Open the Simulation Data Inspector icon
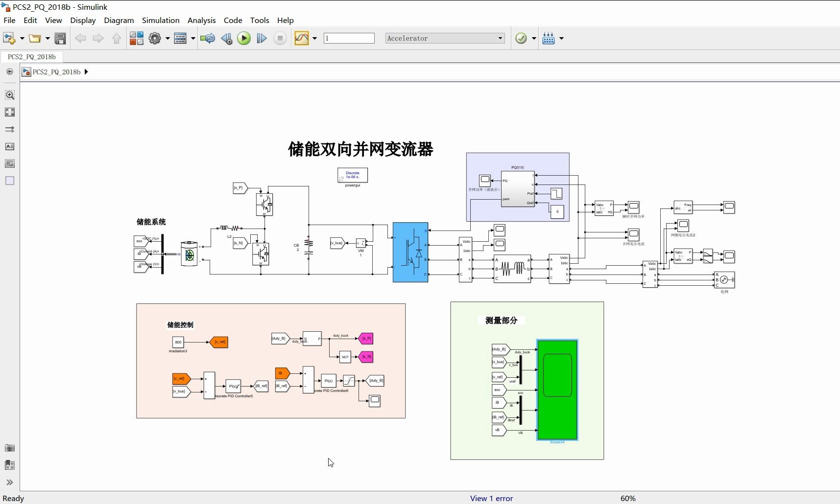 pos(302,38)
